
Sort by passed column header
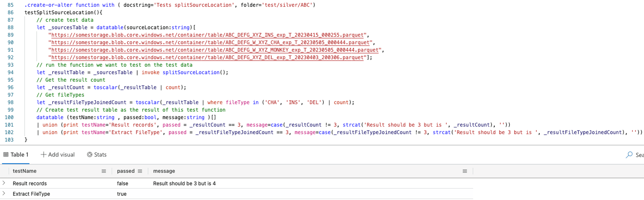coord(126,171)
